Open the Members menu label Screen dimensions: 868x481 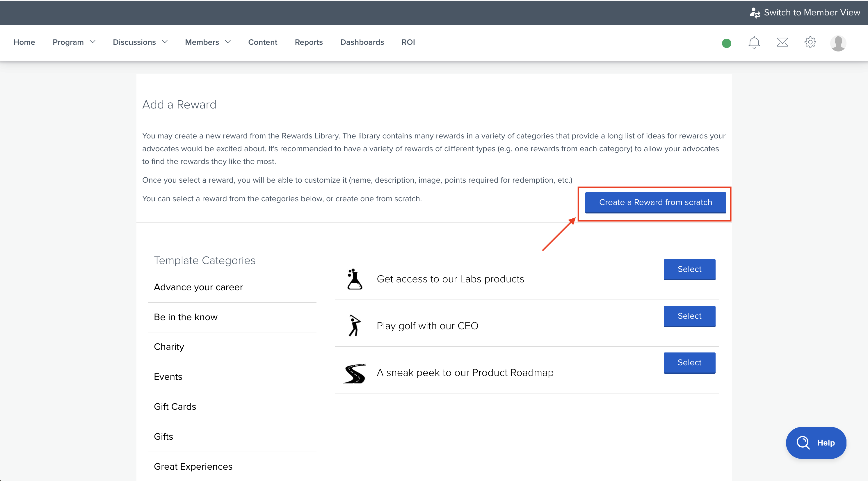tap(202, 42)
